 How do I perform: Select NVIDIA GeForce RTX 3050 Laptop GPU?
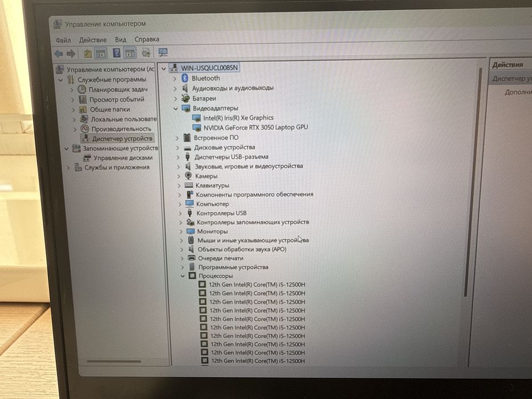click(255, 127)
